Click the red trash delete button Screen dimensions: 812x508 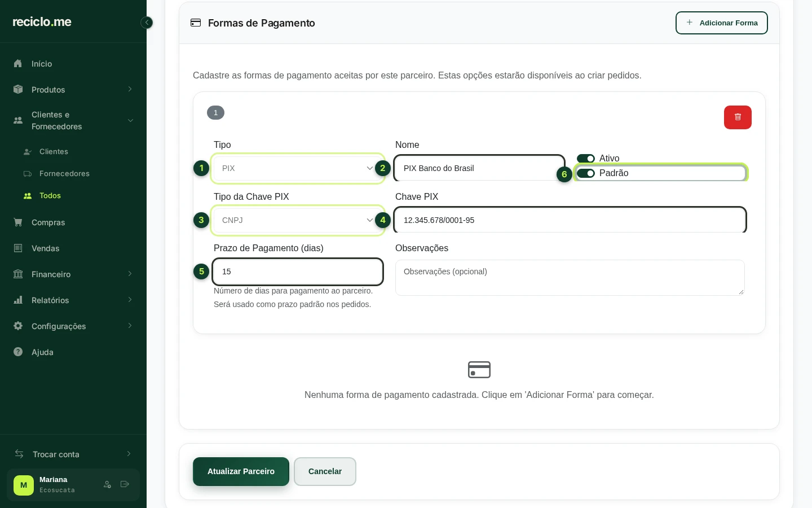[x=738, y=117]
